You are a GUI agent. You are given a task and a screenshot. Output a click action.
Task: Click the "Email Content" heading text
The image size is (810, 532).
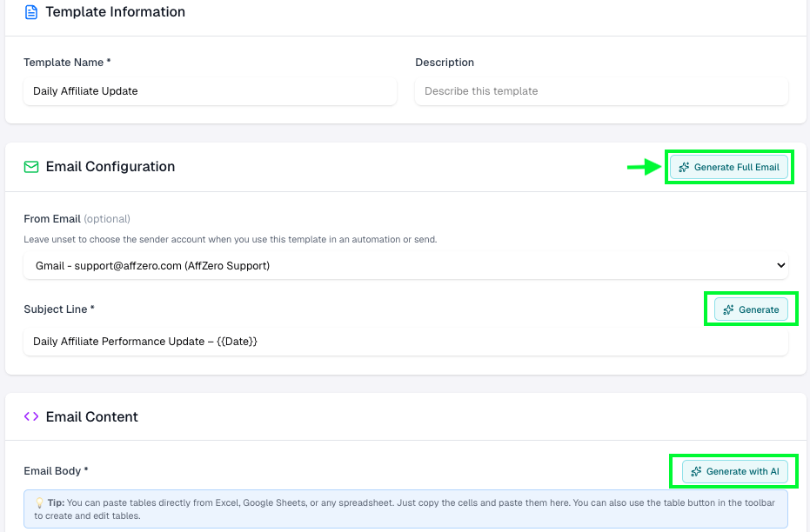point(92,416)
